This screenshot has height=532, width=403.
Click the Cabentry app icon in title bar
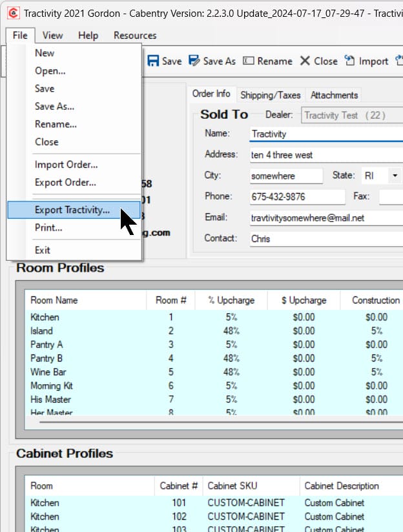coord(14,13)
